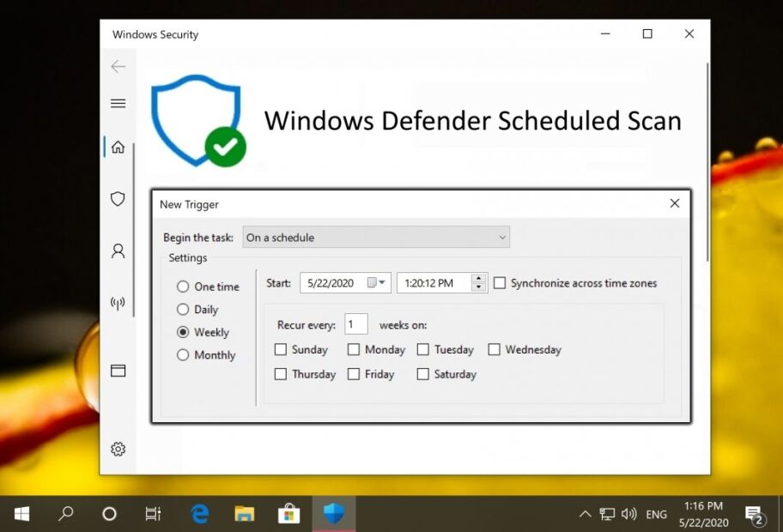
Task: Click the start date 5/22/2020 text
Action: tap(331, 283)
